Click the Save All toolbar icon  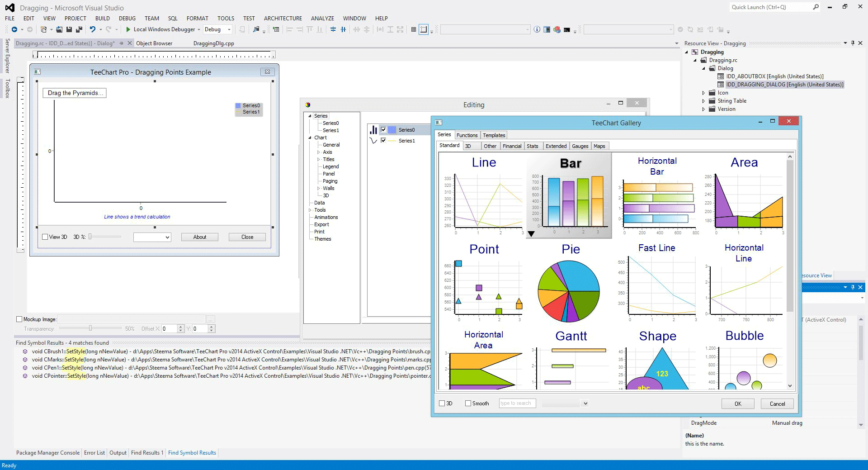79,29
